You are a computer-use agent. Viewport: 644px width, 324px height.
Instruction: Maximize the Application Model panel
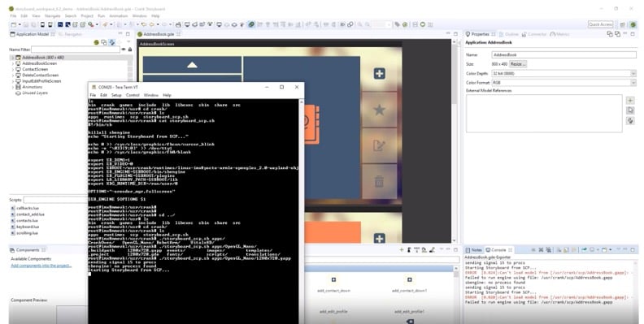coord(128,34)
